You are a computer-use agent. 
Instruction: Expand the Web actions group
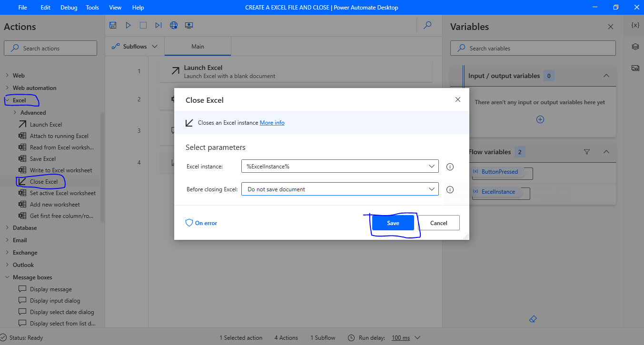coord(8,75)
